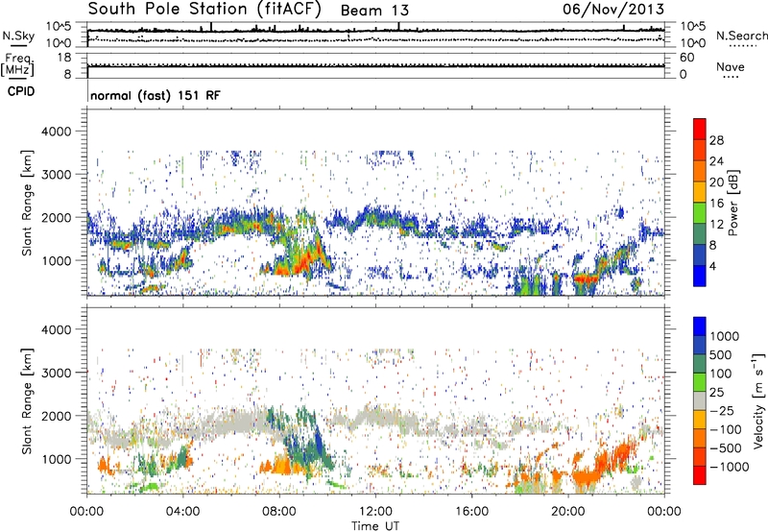Click the Velocity [m s-1] colorbar label

[x=758, y=399]
